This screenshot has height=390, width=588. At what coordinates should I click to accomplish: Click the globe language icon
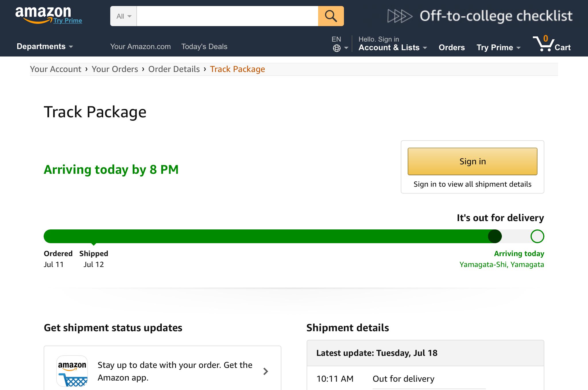[337, 48]
